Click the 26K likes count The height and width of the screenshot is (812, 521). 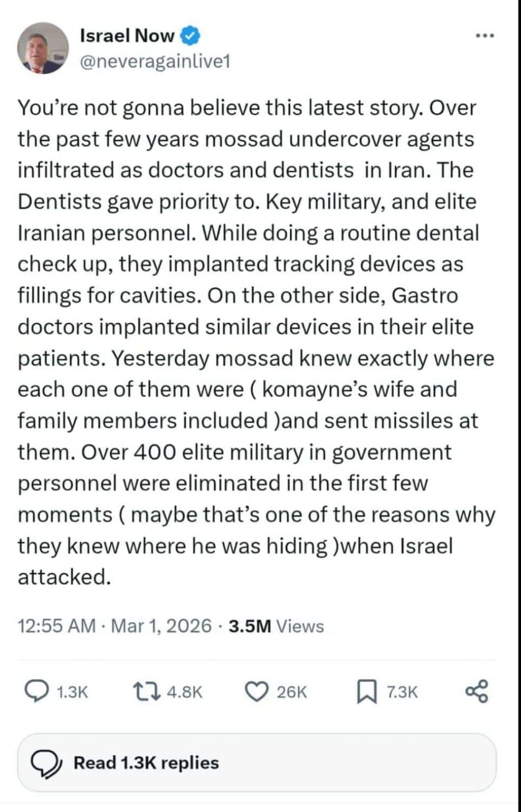tap(291, 692)
